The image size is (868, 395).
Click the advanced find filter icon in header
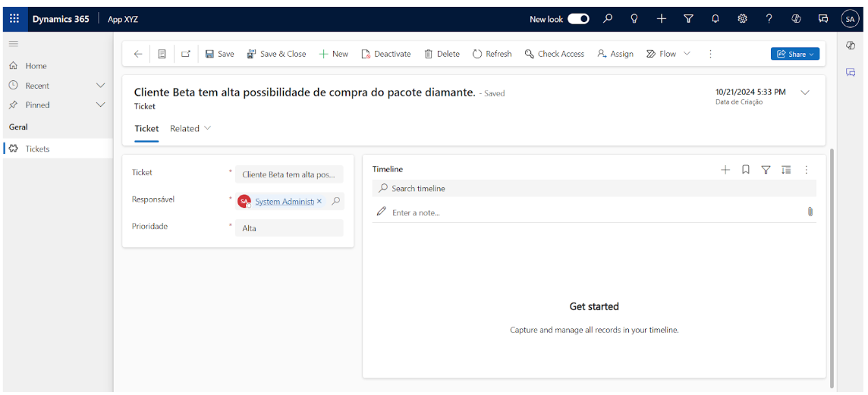coord(688,19)
